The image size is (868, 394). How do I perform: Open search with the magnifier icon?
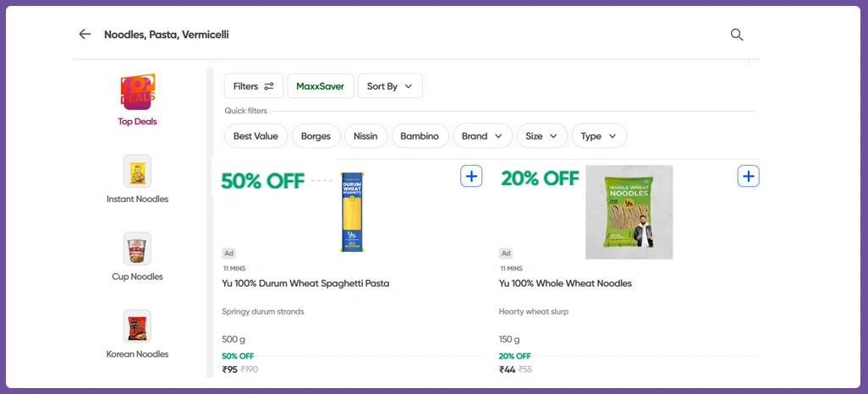[737, 35]
